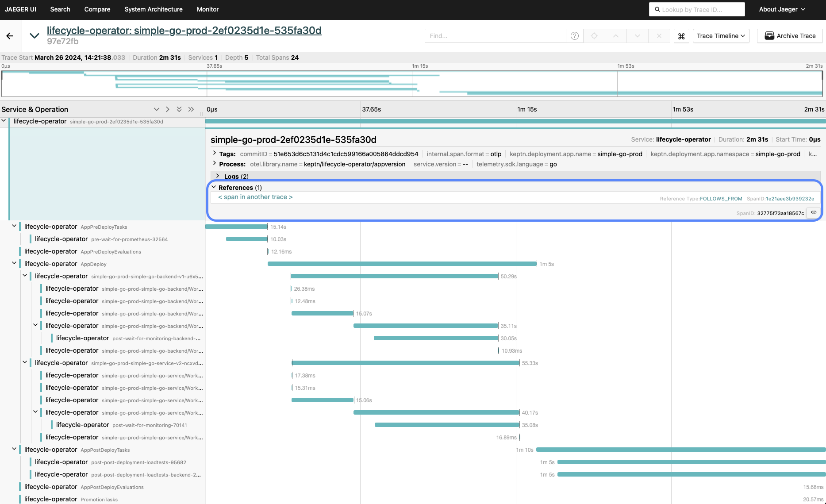Click the AppDeploy 1m 5s span bar
The image size is (826, 504).
[x=402, y=264]
